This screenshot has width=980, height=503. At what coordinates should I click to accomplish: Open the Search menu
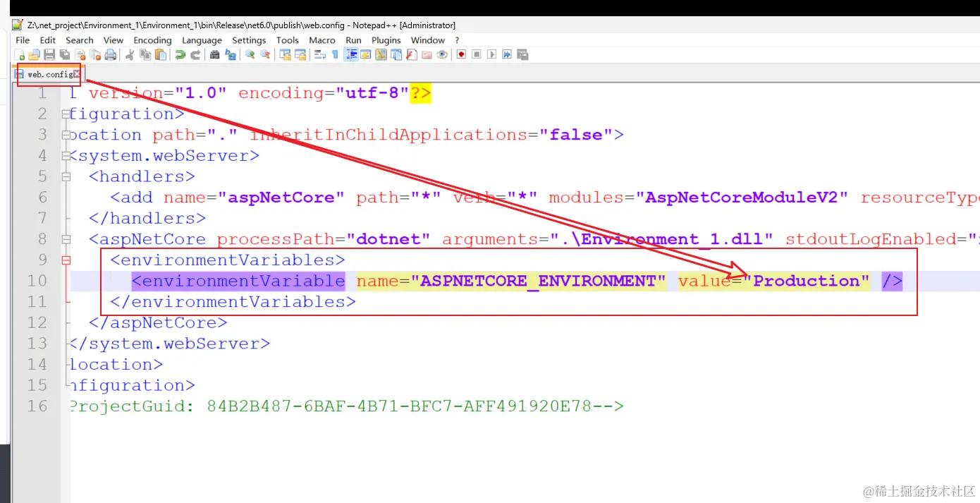click(80, 40)
